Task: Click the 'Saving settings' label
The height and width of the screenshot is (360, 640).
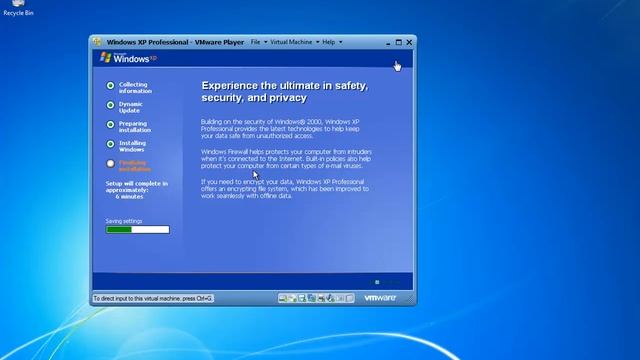Action: coord(124,221)
